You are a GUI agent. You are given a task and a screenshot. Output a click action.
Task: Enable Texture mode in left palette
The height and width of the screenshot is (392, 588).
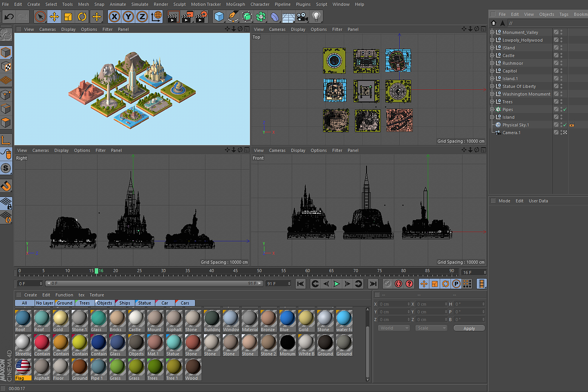(6, 66)
